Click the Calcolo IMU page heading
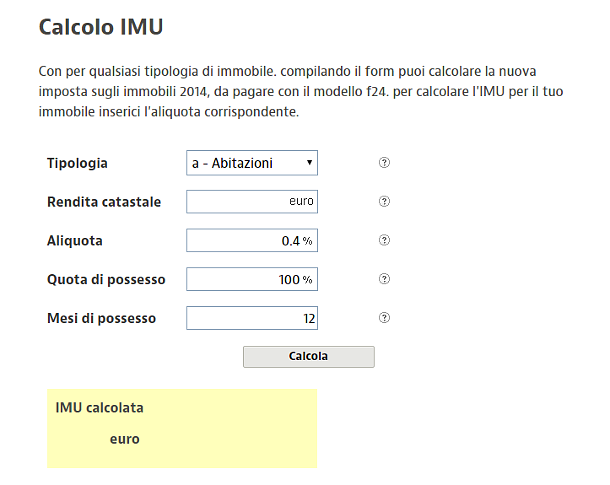This screenshot has height=485, width=610. [x=100, y=27]
